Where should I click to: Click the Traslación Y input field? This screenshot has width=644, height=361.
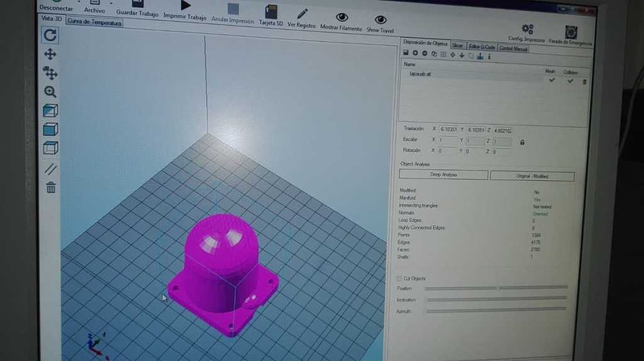[476, 130]
